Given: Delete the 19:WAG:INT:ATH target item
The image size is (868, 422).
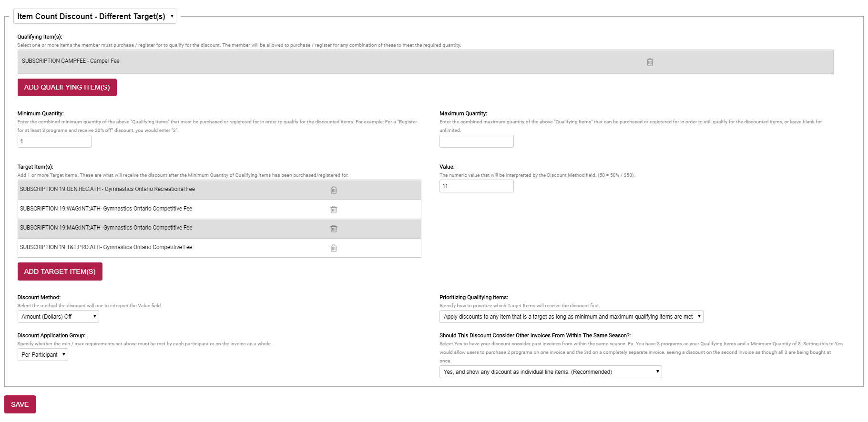Looking at the screenshot, I should point(334,210).
